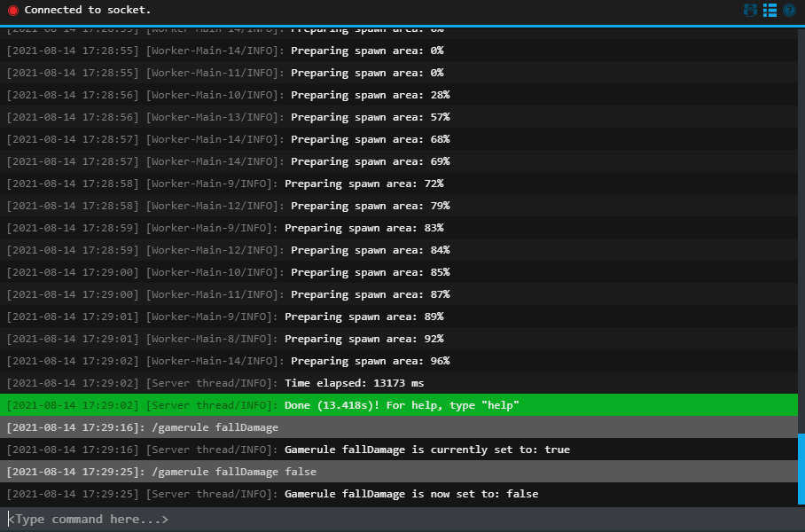Select the 'Preparing spawn area: 57%' line
The height and width of the screenshot is (532, 805).
pyautogui.click(x=399, y=117)
